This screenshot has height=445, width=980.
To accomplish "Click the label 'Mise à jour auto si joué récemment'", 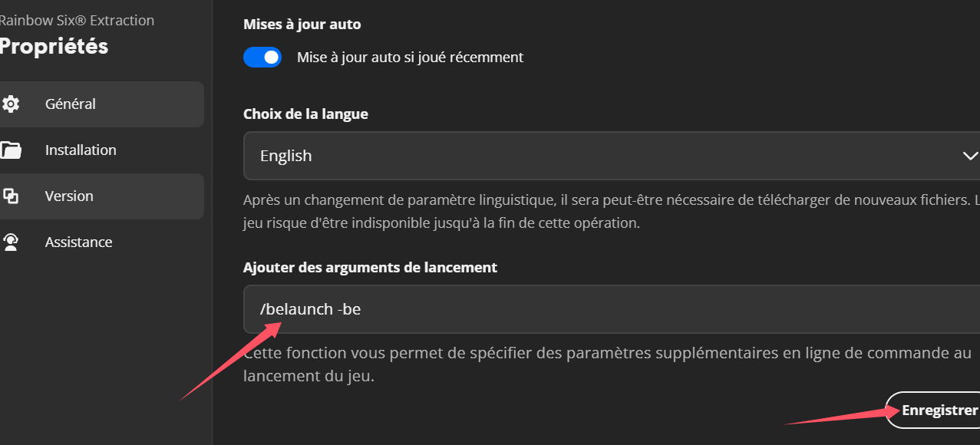I will coord(410,57).
